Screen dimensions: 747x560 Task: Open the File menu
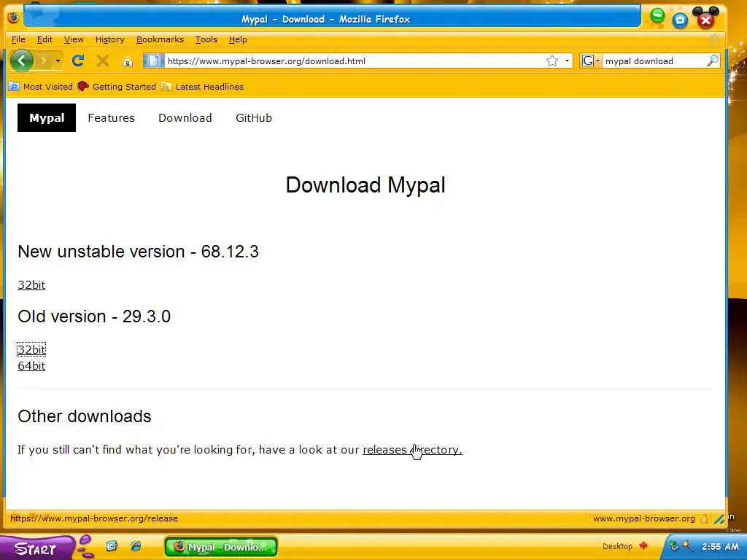click(x=18, y=39)
